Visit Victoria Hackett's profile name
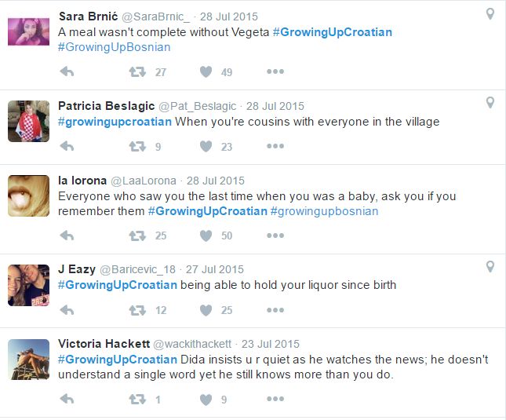This screenshot has height=420, width=506. [102, 344]
